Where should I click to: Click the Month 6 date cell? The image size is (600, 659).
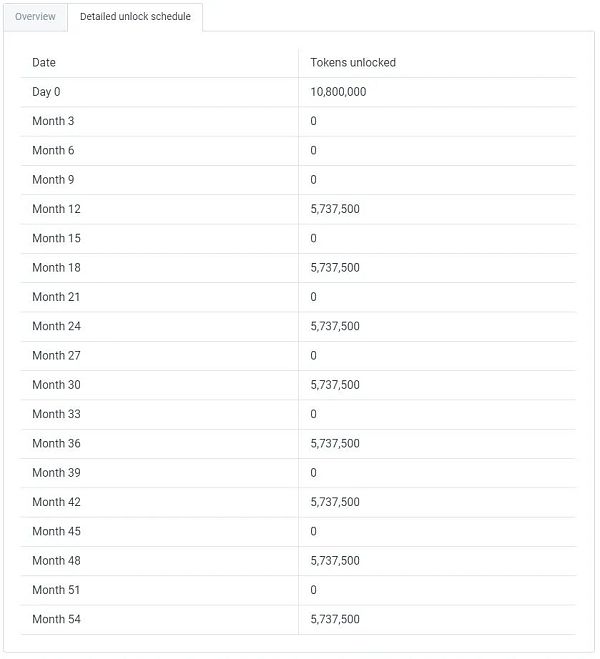pos(53,151)
